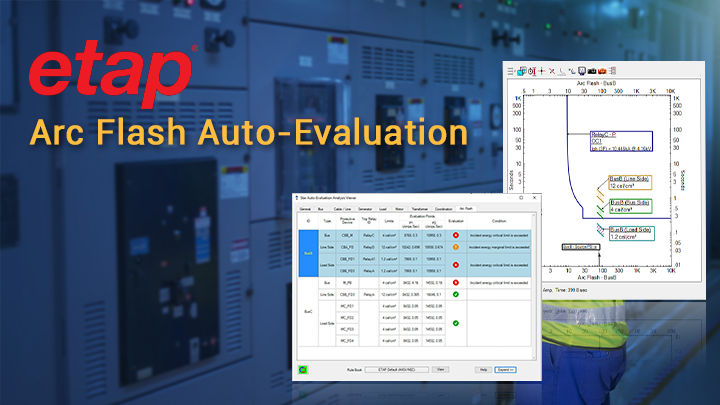
Task: Click orange marginal evaluation icon for RelayD row
Action: 456,247
